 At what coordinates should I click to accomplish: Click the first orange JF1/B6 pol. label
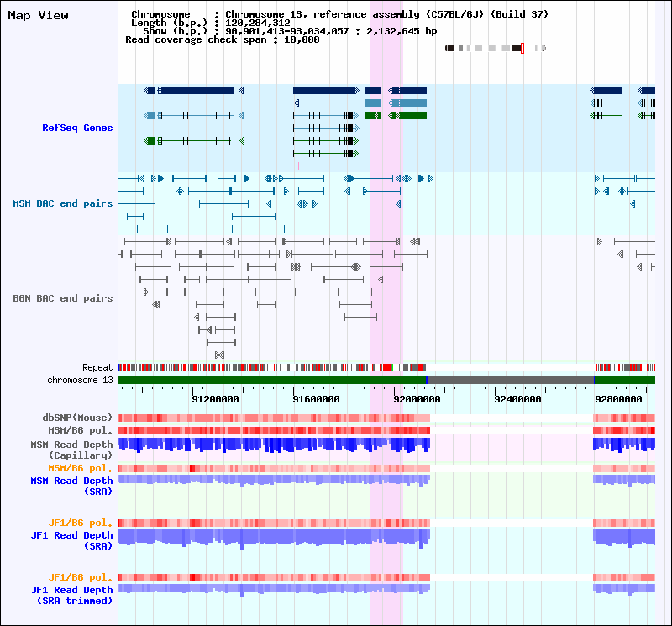(80, 523)
